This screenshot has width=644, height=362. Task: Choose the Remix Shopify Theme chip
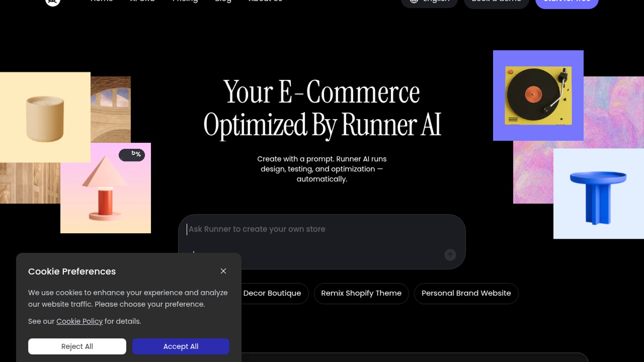pyautogui.click(x=361, y=293)
